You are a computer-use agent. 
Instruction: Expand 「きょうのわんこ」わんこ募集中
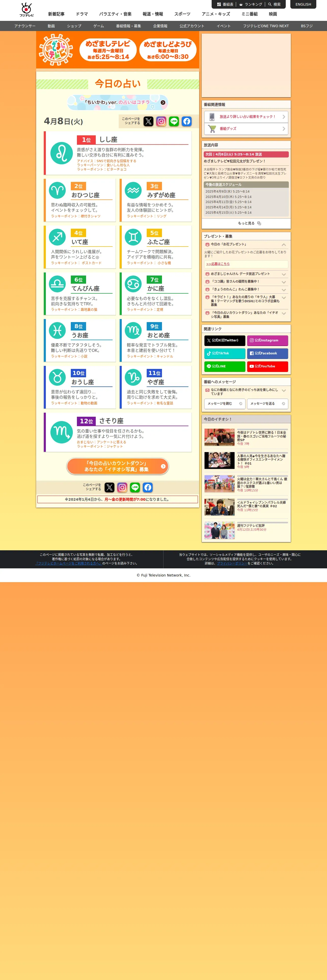pyautogui.click(x=284, y=290)
